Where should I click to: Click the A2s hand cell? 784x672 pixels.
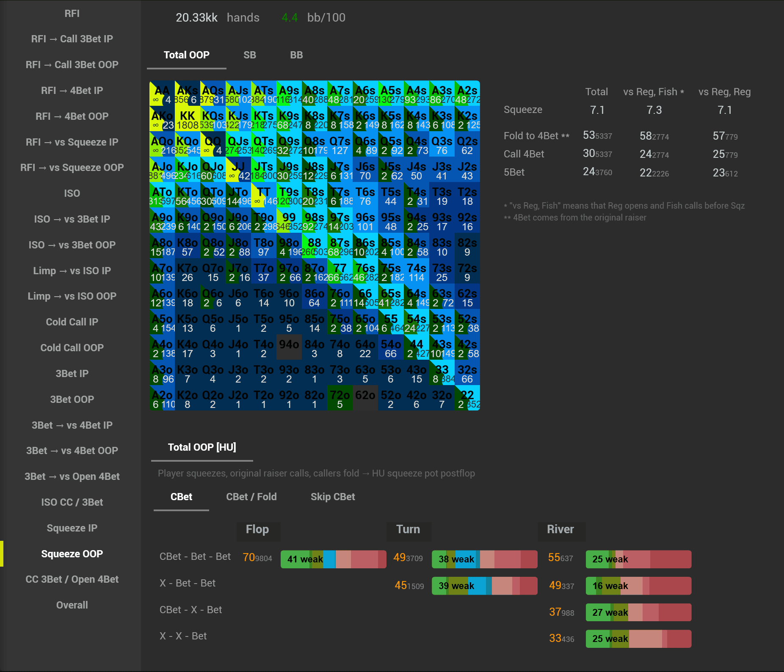[467, 94]
